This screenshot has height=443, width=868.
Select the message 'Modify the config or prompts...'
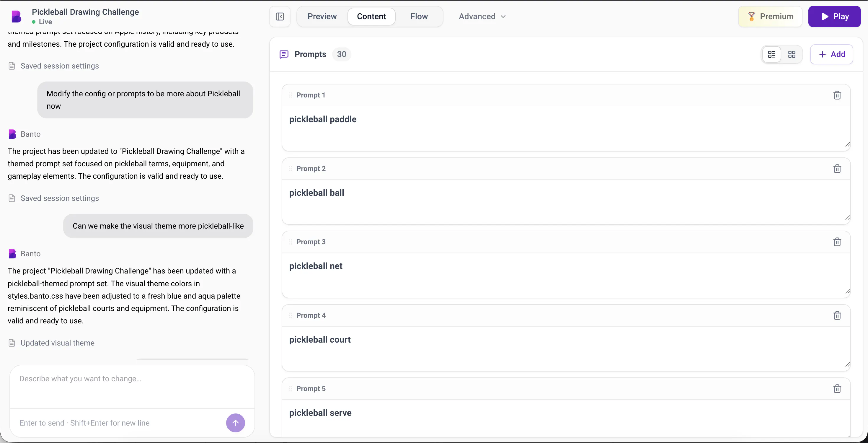point(145,100)
